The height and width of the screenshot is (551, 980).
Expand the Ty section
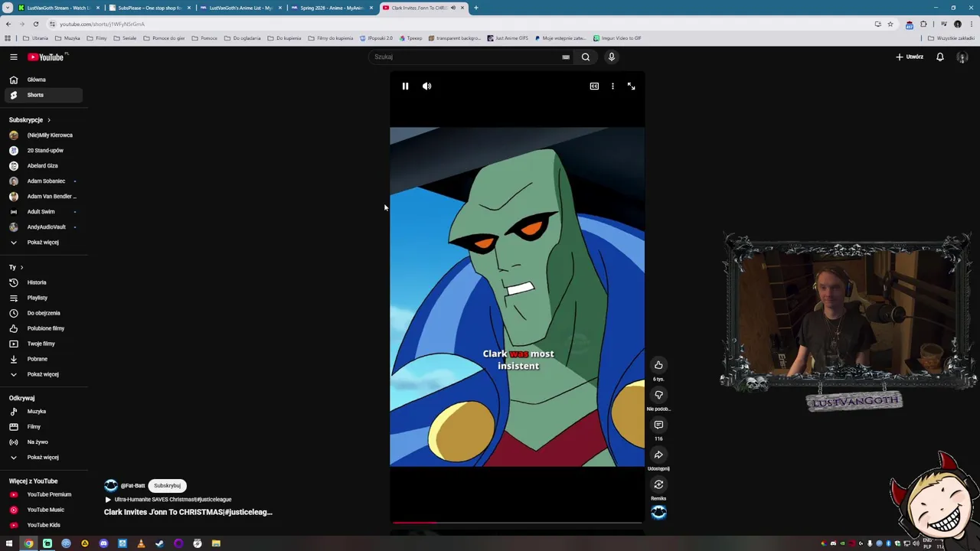tap(16, 267)
